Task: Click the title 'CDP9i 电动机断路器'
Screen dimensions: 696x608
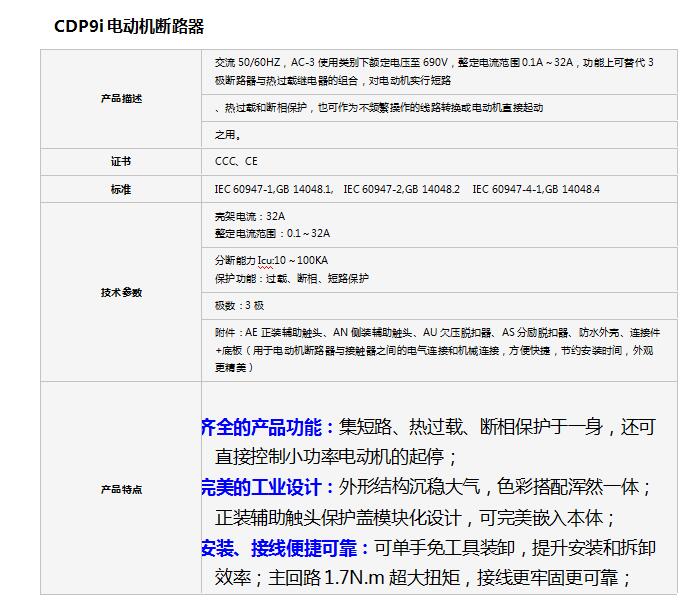Action: (x=129, y=26)
